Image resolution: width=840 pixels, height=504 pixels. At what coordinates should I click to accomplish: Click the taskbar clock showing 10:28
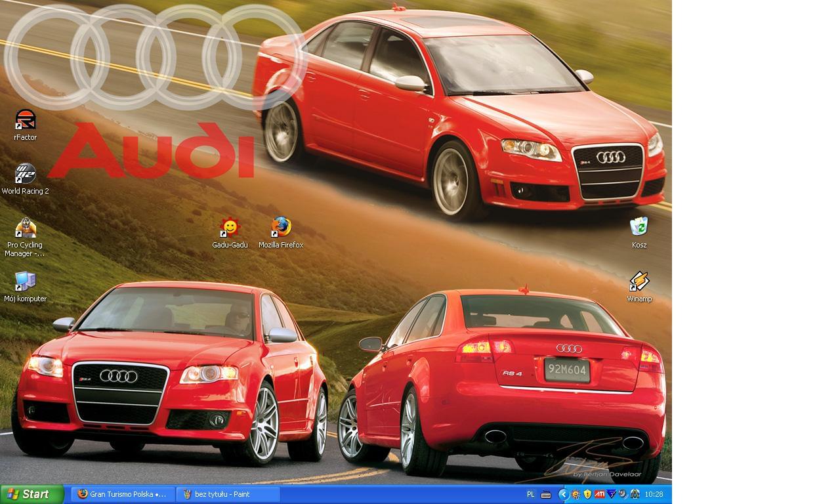[x=654, y=494]
